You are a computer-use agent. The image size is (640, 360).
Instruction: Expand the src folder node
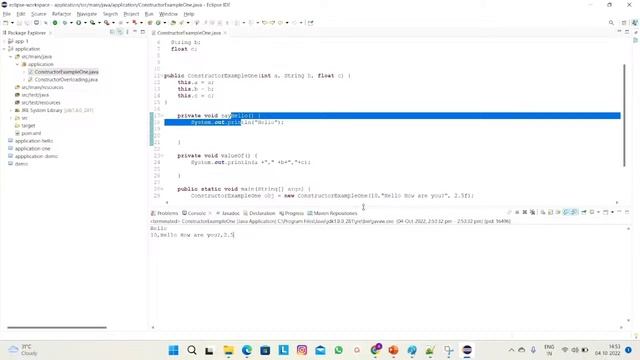[x=11, y=118]
